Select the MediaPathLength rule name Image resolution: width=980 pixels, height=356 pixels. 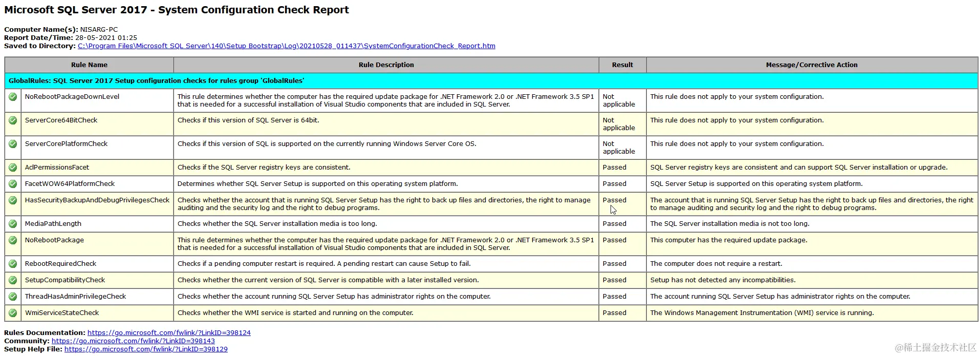pos(54,224)
